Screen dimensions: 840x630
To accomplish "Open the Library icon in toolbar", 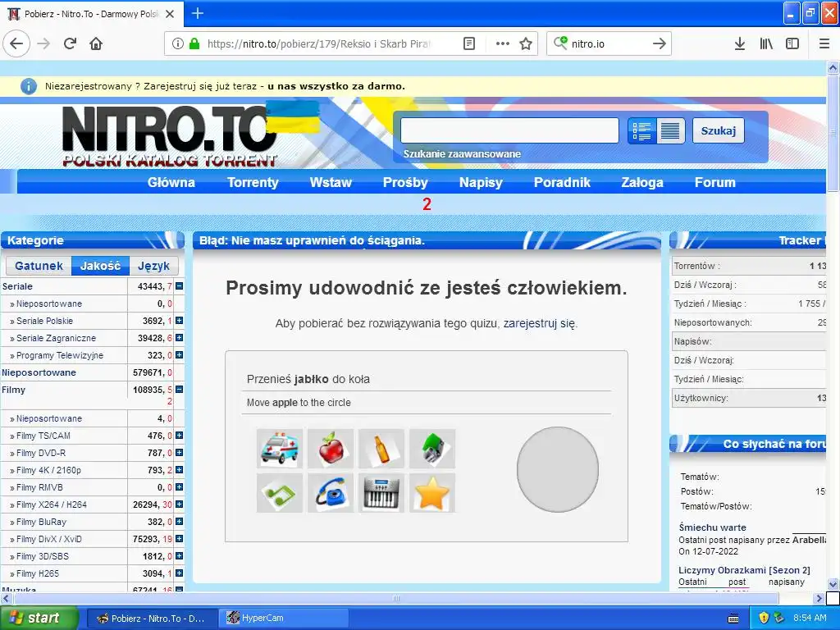I will [x=766, y=43].
